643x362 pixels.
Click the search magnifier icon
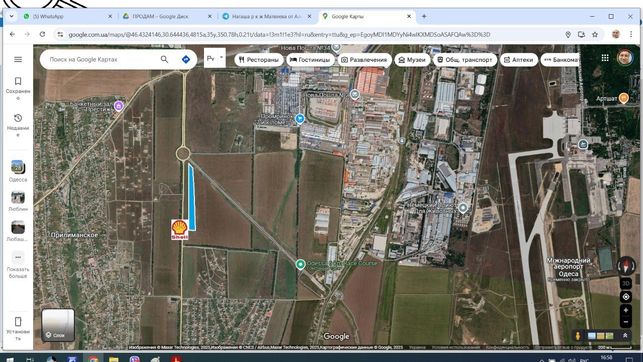pyautogui.click(x=164, y=59)
